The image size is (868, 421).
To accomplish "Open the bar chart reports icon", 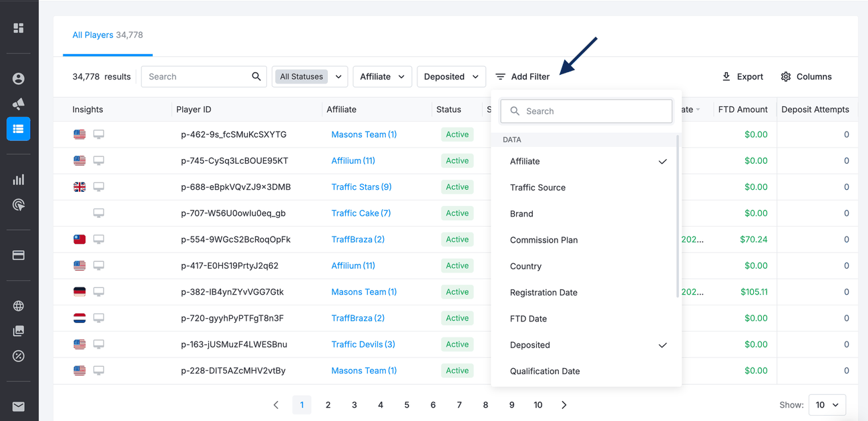I will coord(19,180).
